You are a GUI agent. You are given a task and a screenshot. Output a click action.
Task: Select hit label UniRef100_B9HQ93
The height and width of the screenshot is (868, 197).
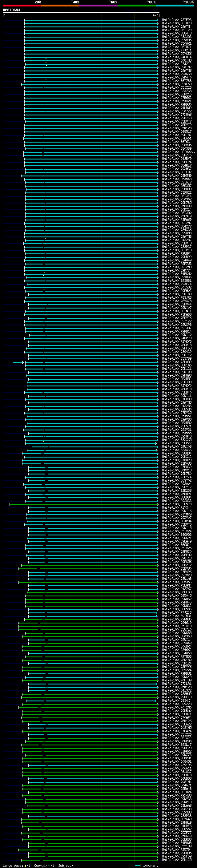click(x=176, y=375)
